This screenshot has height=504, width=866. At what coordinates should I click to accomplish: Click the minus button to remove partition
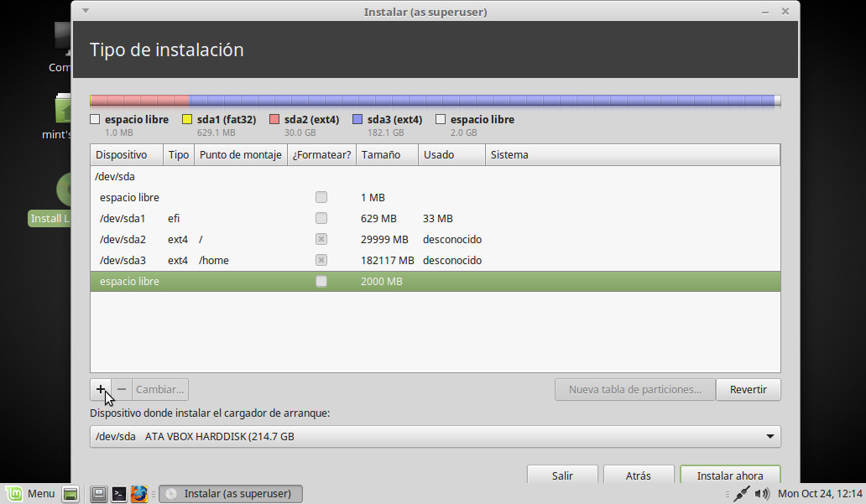click(x=122, y=389)
